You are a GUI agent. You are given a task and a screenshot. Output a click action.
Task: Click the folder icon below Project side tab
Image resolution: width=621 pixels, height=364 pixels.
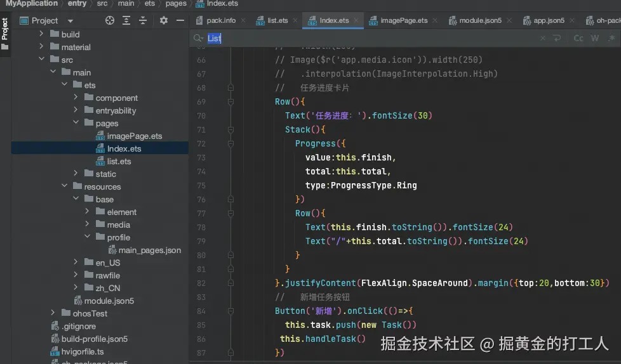(4, 47)
